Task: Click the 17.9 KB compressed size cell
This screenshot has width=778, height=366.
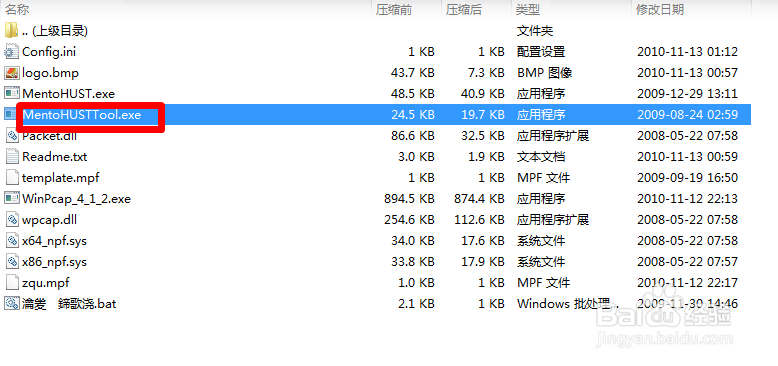Action: click(x=483, y=262)
